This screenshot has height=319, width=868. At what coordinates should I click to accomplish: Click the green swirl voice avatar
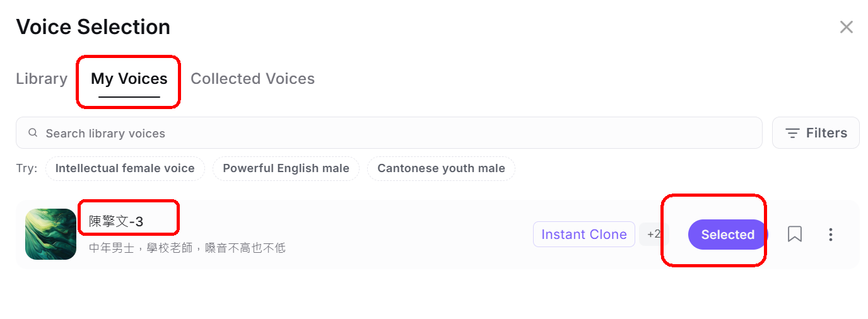click(50, 234)
